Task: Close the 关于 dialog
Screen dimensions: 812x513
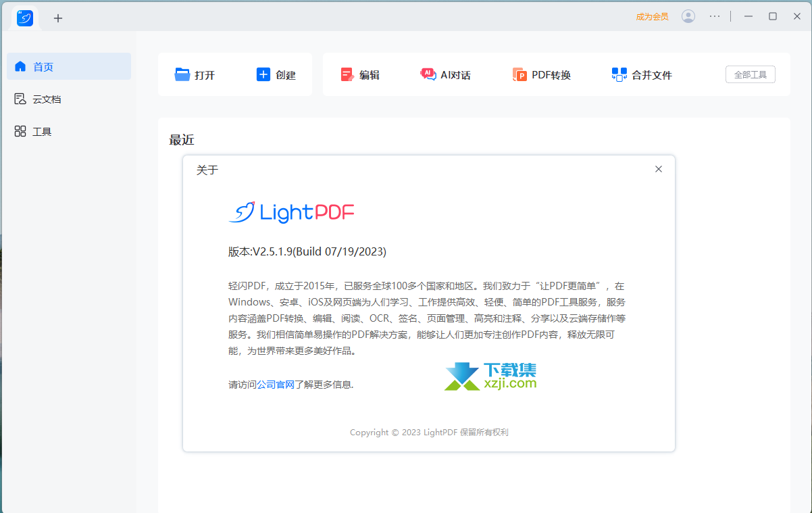Action: coord(659,169)
